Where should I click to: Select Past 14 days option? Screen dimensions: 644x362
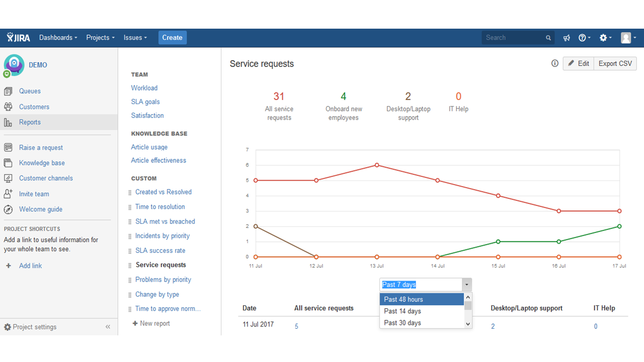(422, 311)
